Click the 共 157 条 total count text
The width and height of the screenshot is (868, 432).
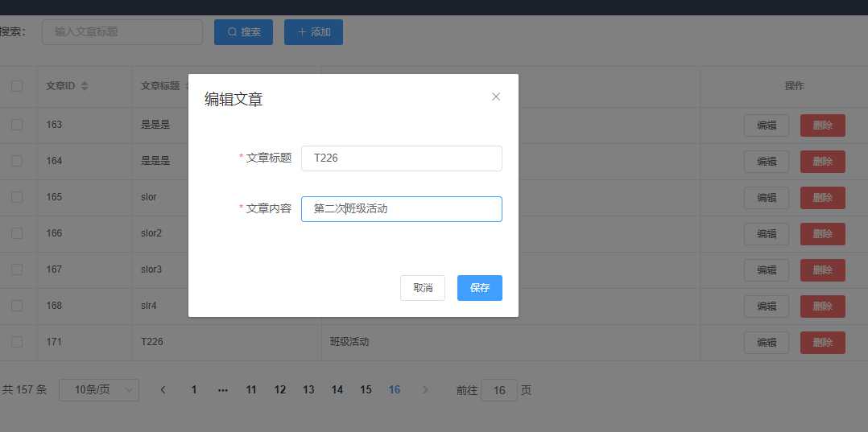tap(24, 390)
